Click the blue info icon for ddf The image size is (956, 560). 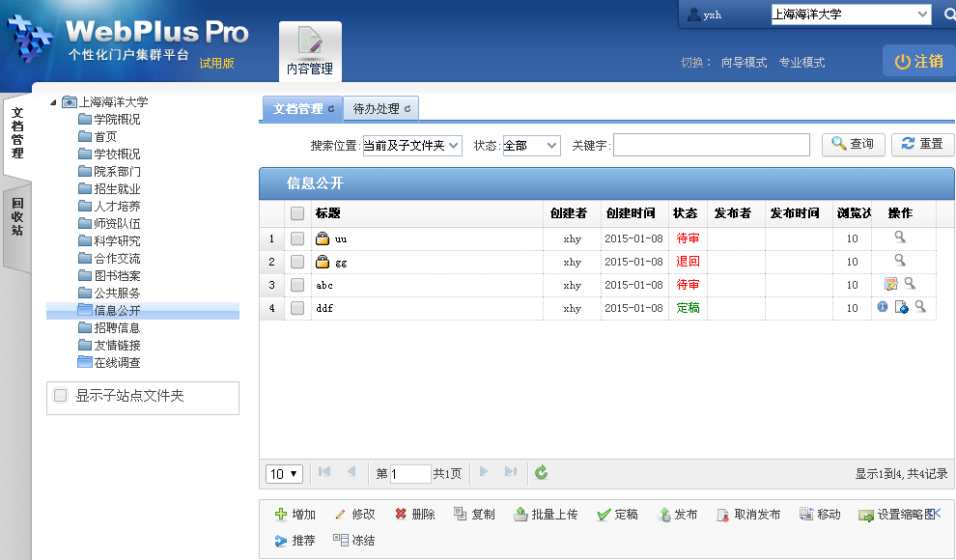pos(882,307)
